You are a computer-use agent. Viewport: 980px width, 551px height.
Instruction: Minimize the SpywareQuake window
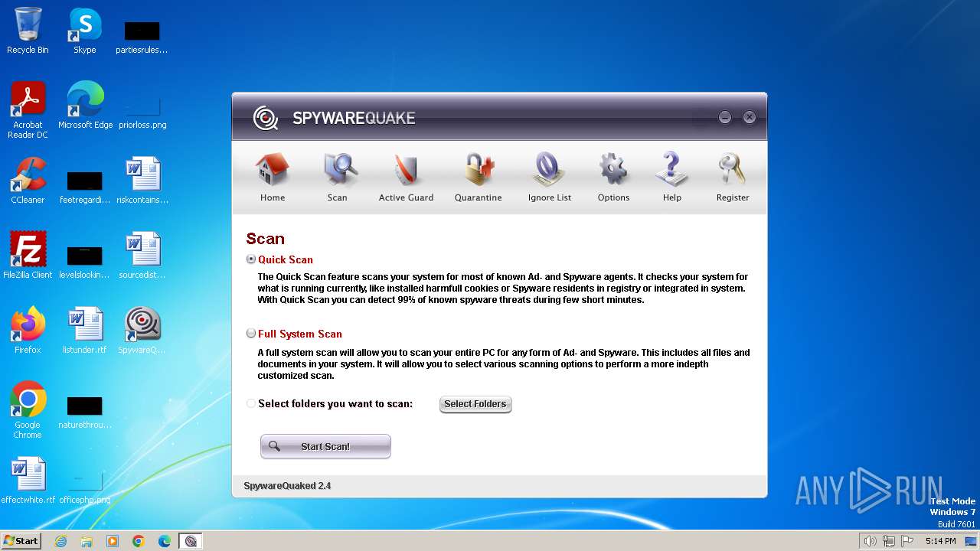tap(725, 117)
